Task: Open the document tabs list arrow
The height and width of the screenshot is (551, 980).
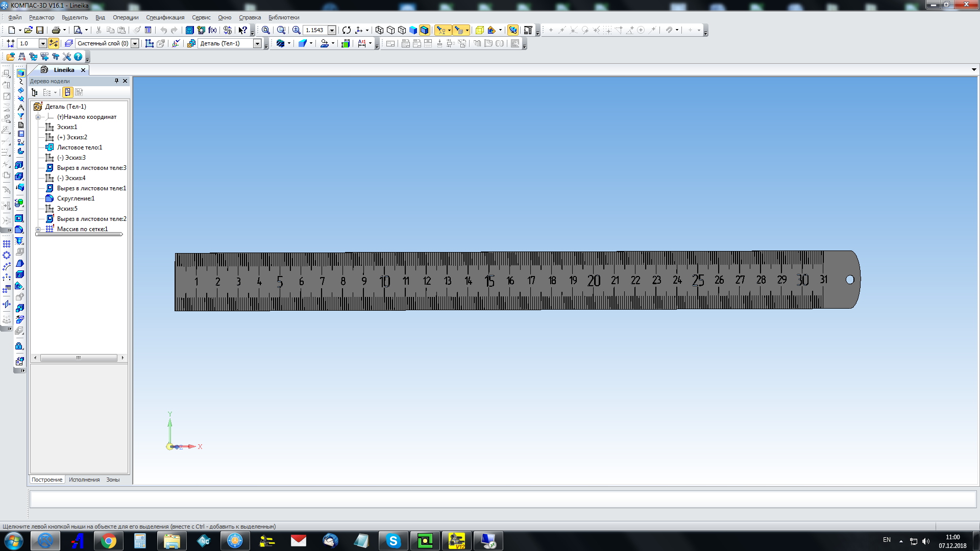Action: (x=974, y=70)
